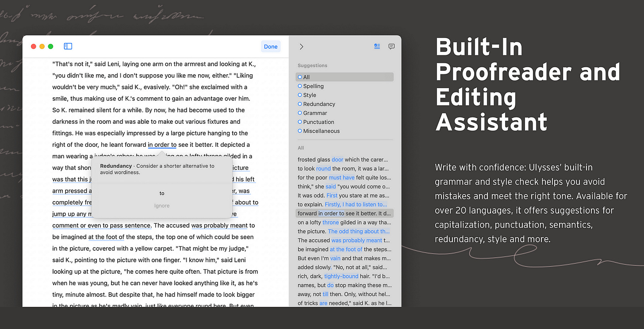This screenshot has width=644, height=329.
Task: Select suggestion "forward in order to see it better"
Action: [x=345, y=213]
